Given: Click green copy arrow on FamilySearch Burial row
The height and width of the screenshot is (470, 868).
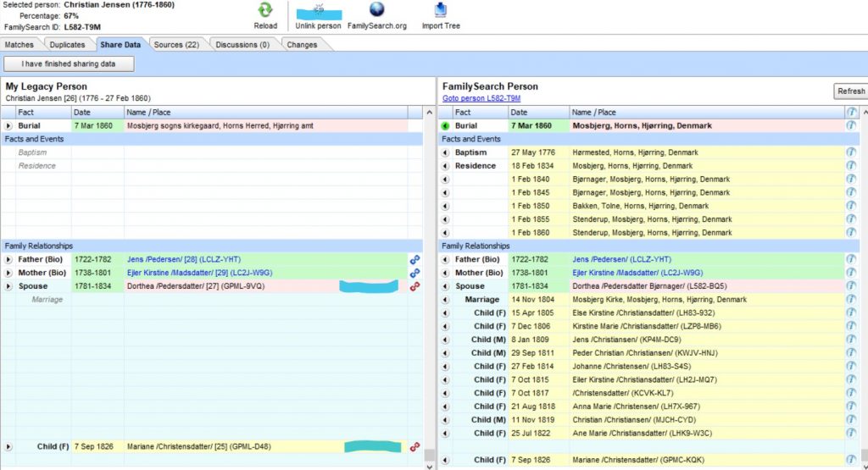Looking at the screenshot, I should pos(445,126).
